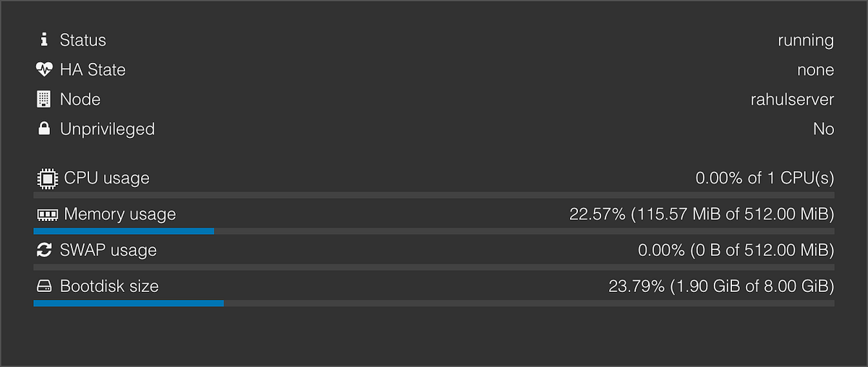Image resolution: width=868 pixels, height=367 pixels.
Task: Click the Bootdisk size drive icon
Action: pos(44,287)
